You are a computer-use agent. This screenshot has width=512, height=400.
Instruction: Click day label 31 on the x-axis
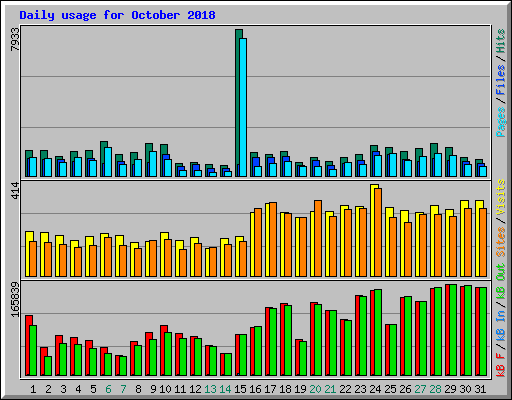tap(480, 389)
